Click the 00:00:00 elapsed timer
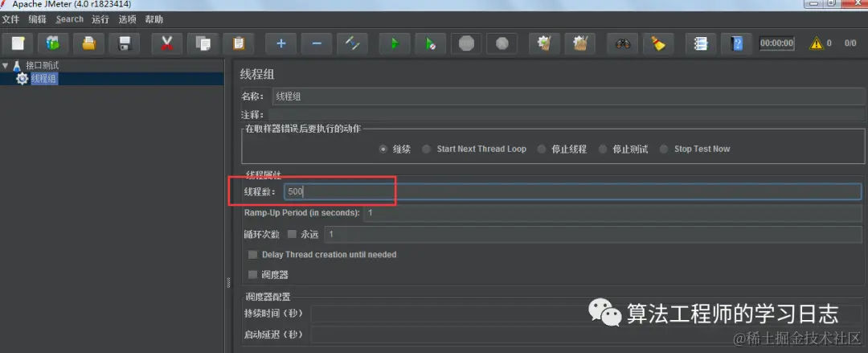 click(776, 43)
